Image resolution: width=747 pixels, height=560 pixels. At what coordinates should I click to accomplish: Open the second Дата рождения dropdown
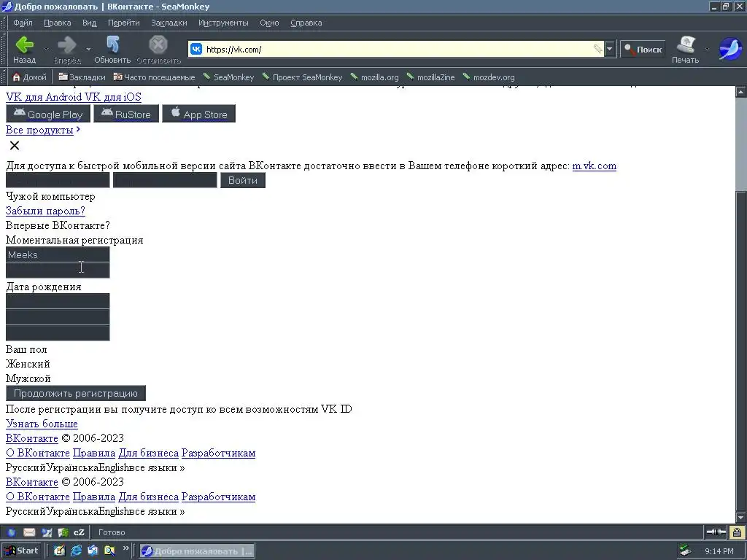[58, 317]
